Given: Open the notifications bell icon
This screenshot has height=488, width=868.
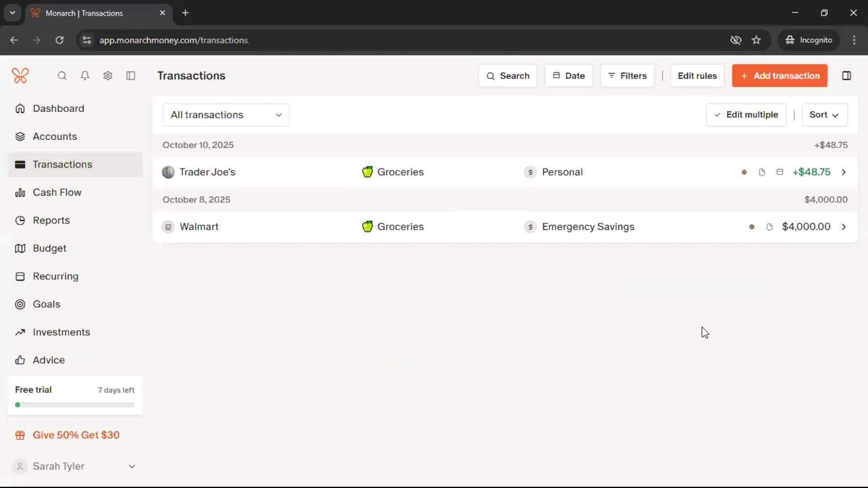Looking at the screenshot, I should pos(85,76).
